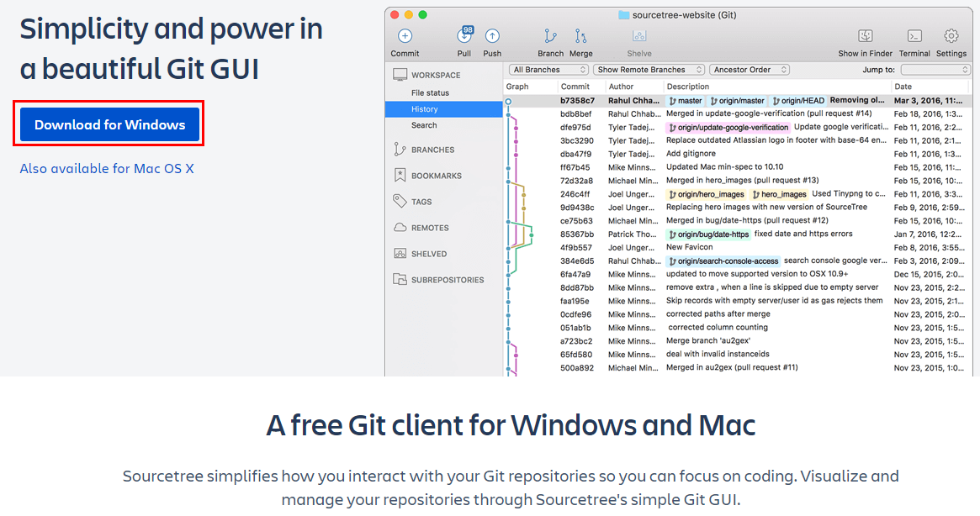Click the origin/hero_images label

[707, 194]
